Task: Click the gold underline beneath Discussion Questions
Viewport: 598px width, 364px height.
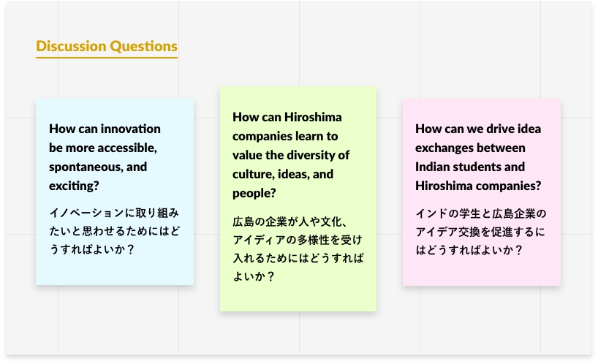Action: 107,57
